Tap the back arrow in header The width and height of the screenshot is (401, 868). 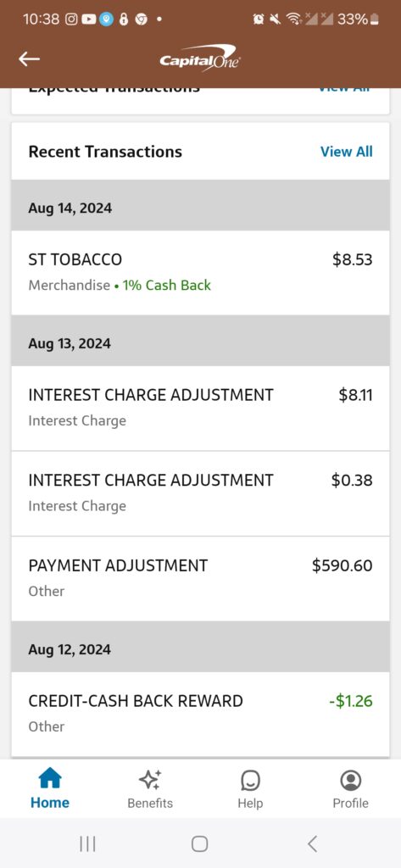point(29,59)
